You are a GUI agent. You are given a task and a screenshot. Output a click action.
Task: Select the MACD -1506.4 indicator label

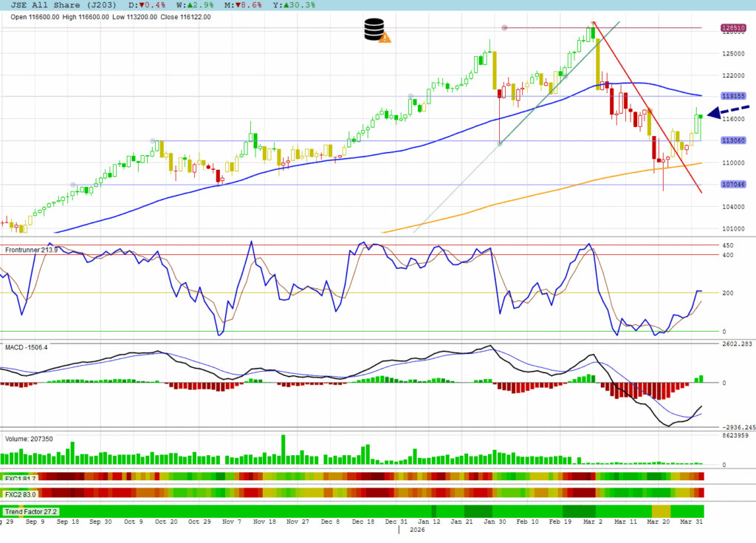tap(26, 347)
